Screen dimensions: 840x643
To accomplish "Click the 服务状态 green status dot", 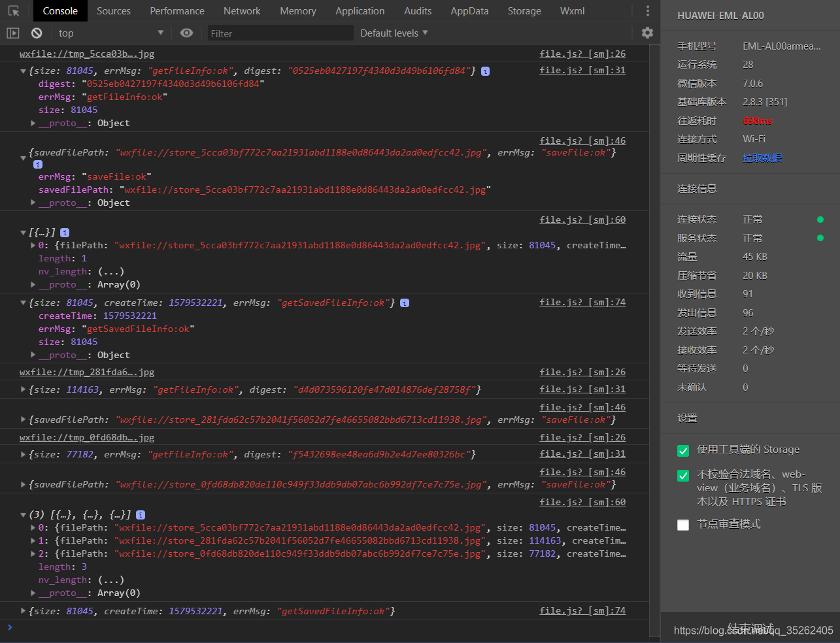I will point(820,239).
